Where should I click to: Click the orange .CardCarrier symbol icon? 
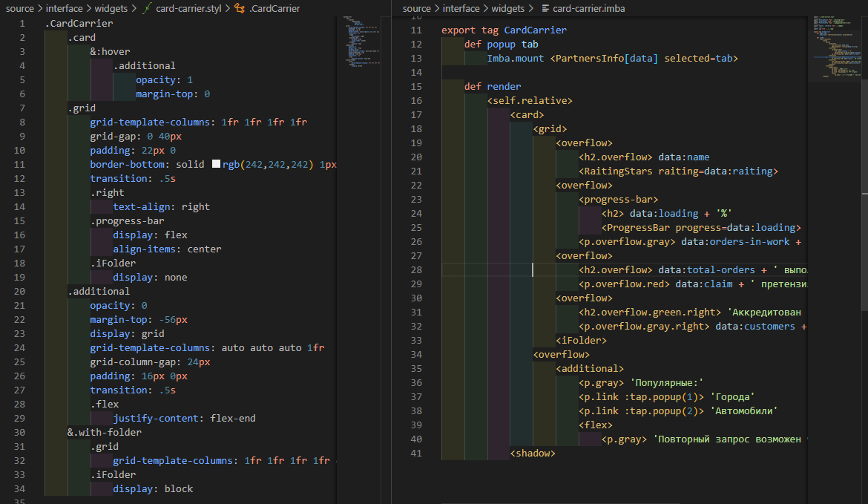point(239,8)
